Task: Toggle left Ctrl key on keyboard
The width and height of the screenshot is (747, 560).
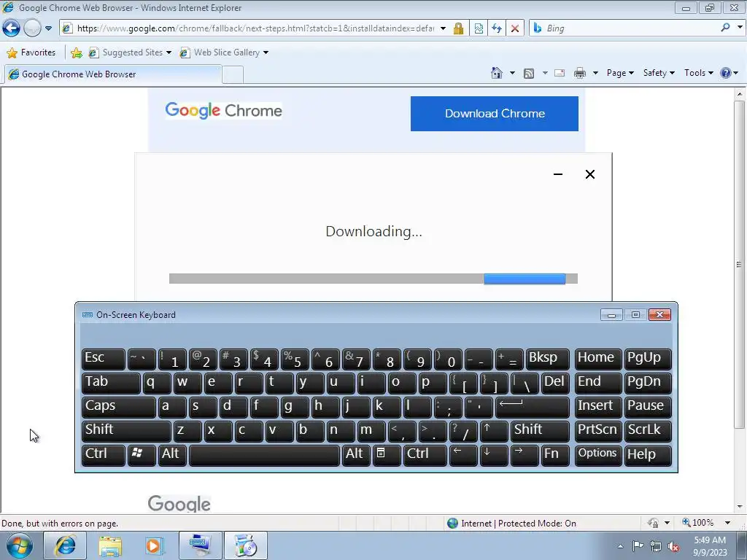Action: coord(104,455)
